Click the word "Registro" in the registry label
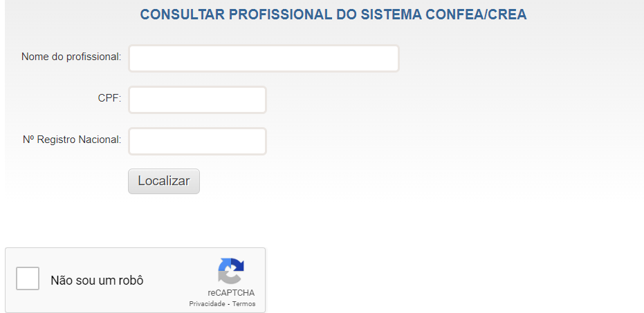This screenshot has height=313, width=644. click(57, 140)
